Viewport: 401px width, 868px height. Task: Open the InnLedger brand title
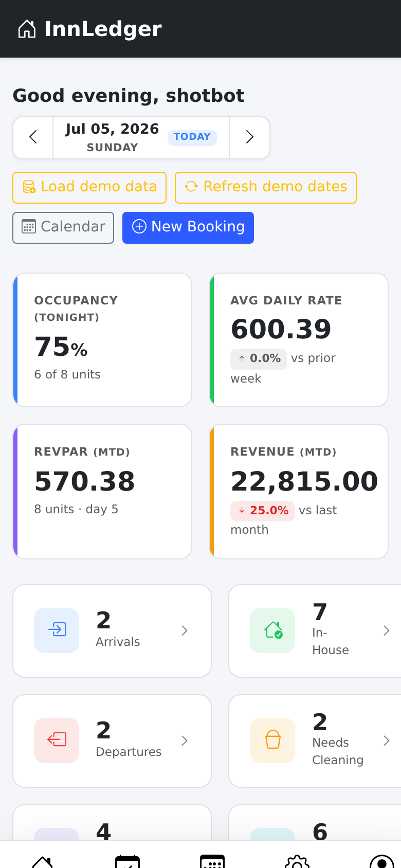[103, 29]
